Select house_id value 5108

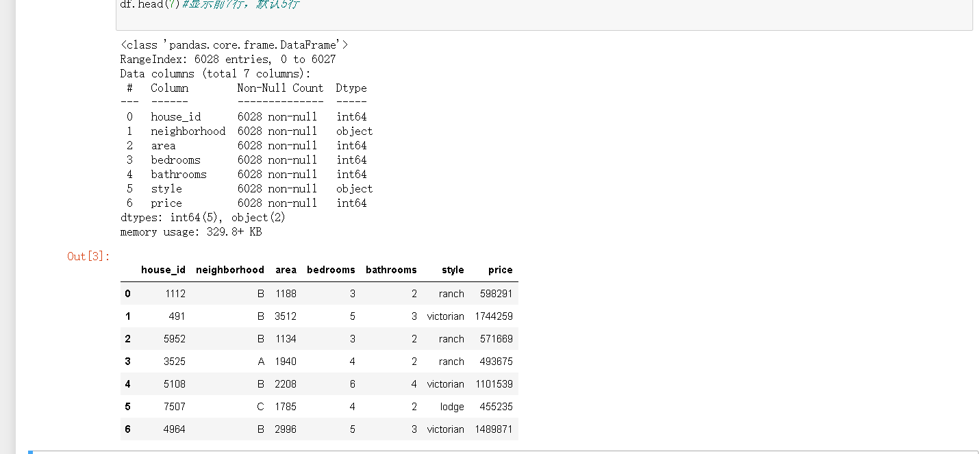tap(175, 384)
